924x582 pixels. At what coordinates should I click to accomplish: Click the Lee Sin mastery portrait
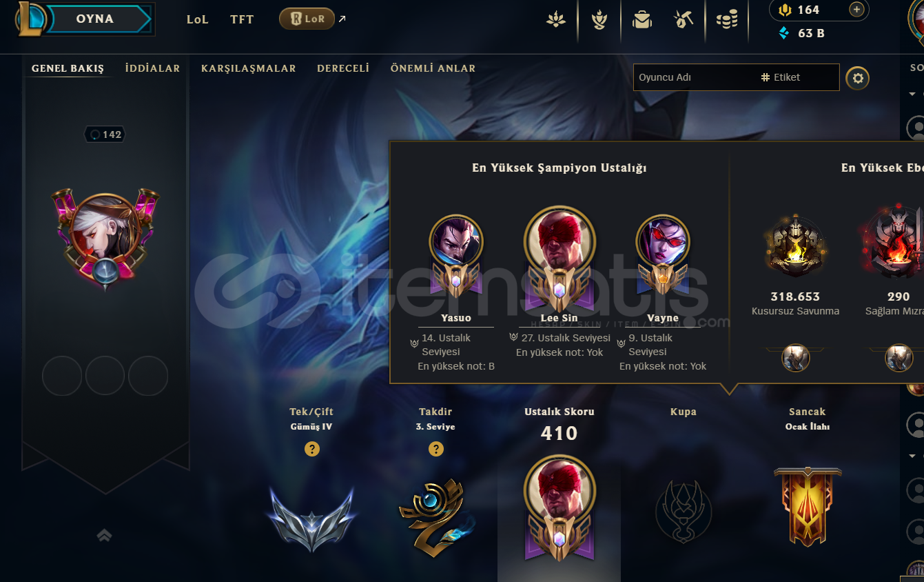[x=559, y=241]
